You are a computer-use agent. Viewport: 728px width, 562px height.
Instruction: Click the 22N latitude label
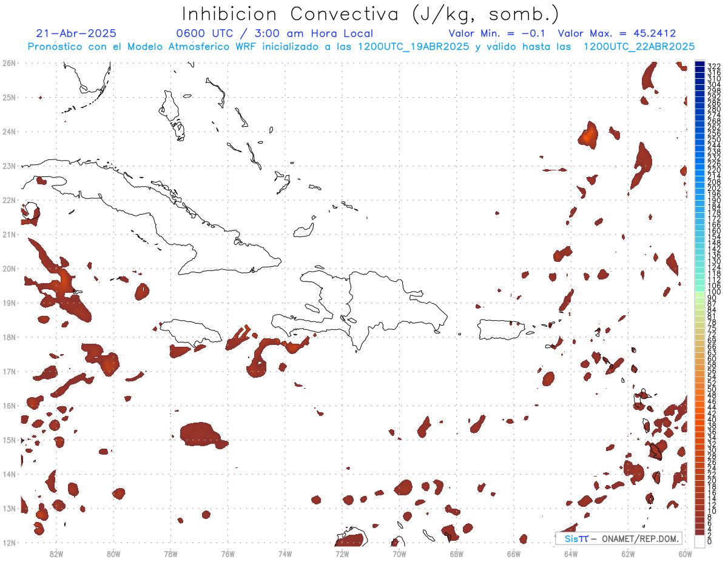[9, 199]
